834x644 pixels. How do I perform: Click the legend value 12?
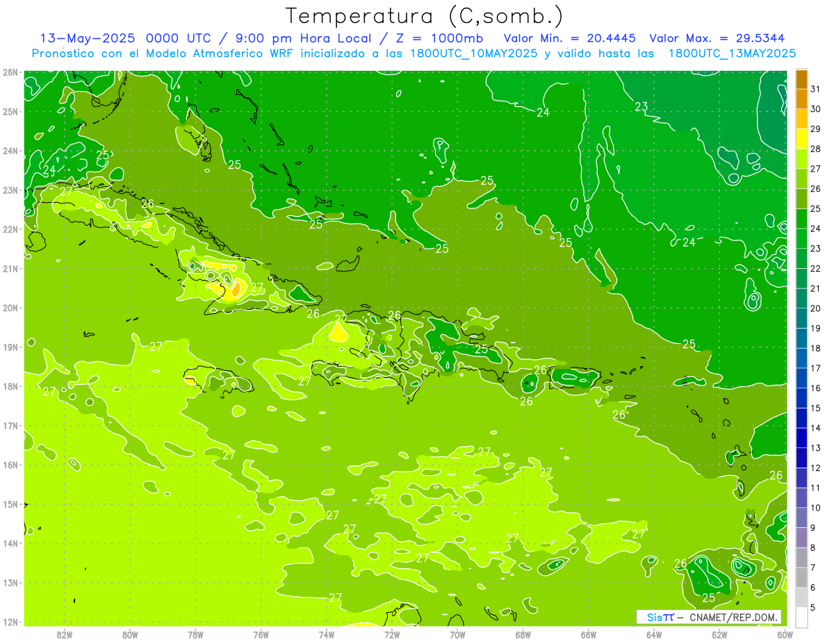pos(816,468)
